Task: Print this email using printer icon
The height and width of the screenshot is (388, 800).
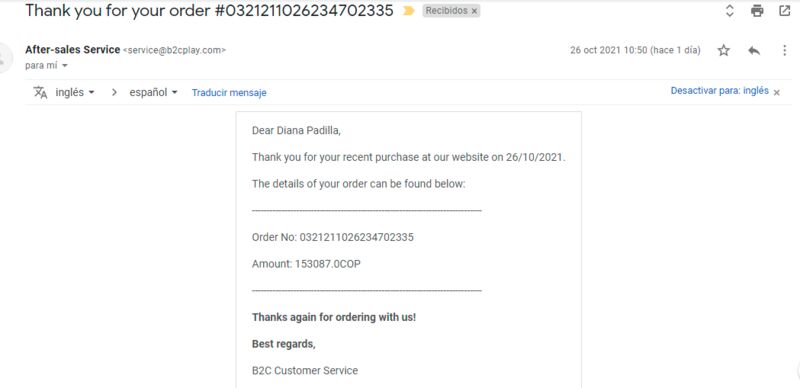Action: (757, 11)
